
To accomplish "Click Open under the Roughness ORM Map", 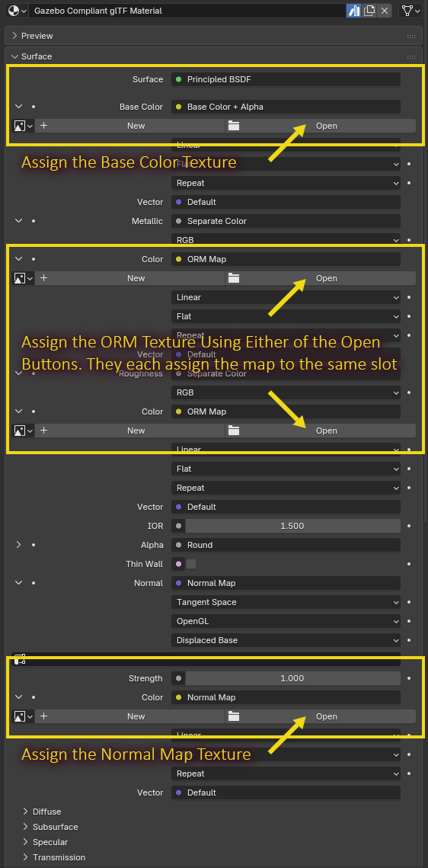I will pyautogui.click(x=321, y=430).
